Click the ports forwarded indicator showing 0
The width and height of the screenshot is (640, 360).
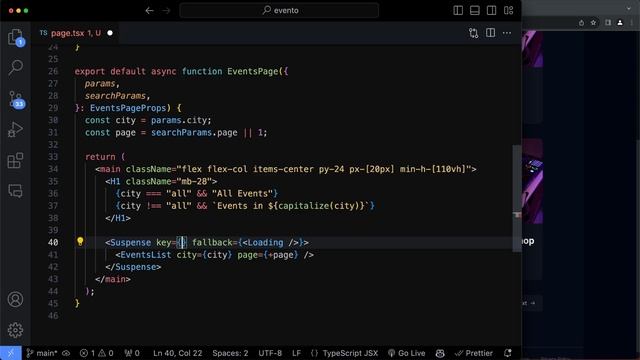[132, 353]
